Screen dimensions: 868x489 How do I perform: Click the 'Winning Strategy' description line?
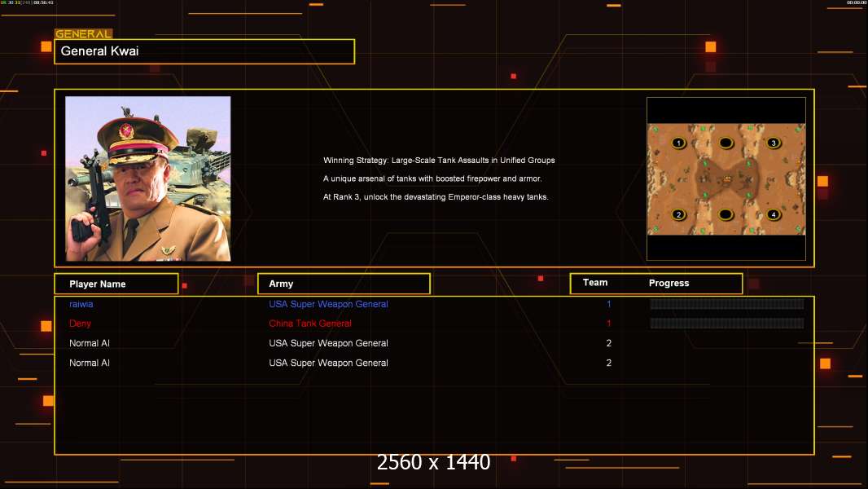tap(439, 160)
